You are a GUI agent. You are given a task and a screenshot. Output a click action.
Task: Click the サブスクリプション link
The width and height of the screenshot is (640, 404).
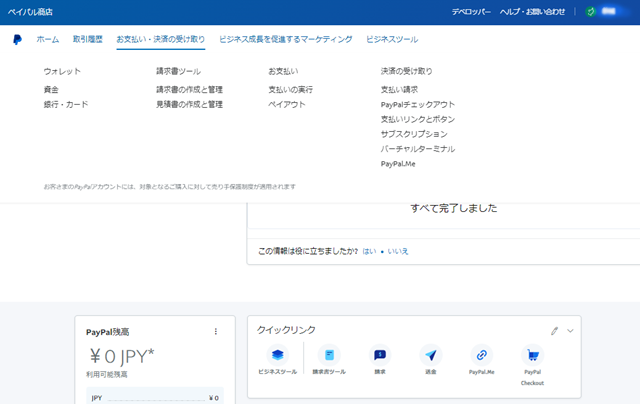414,134
